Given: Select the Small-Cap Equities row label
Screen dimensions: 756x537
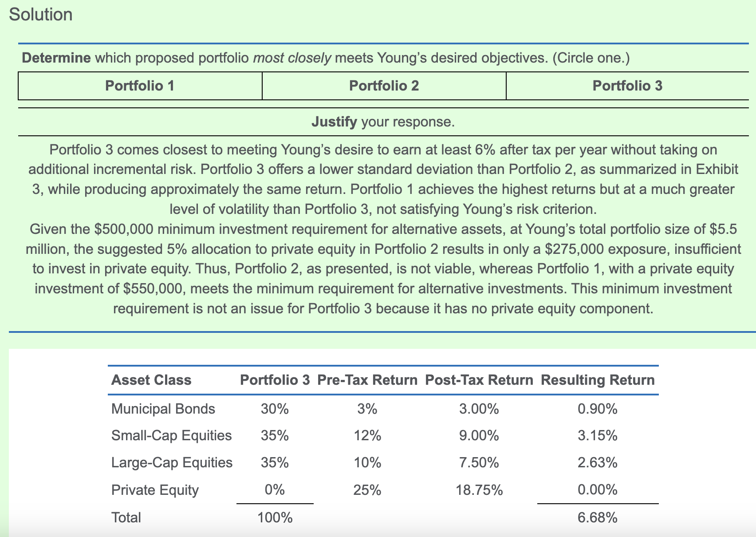Looking at the screenshot, I should coord(171,435).
